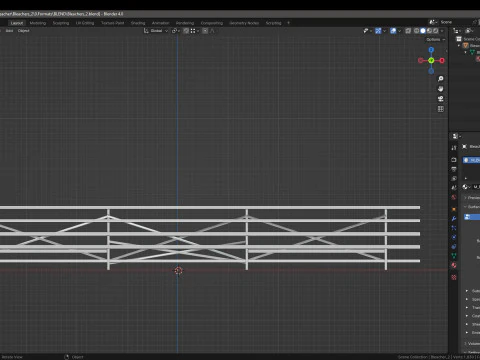Add a new workspace with plus button
This screenshot has width=480, height=360.
289,23
